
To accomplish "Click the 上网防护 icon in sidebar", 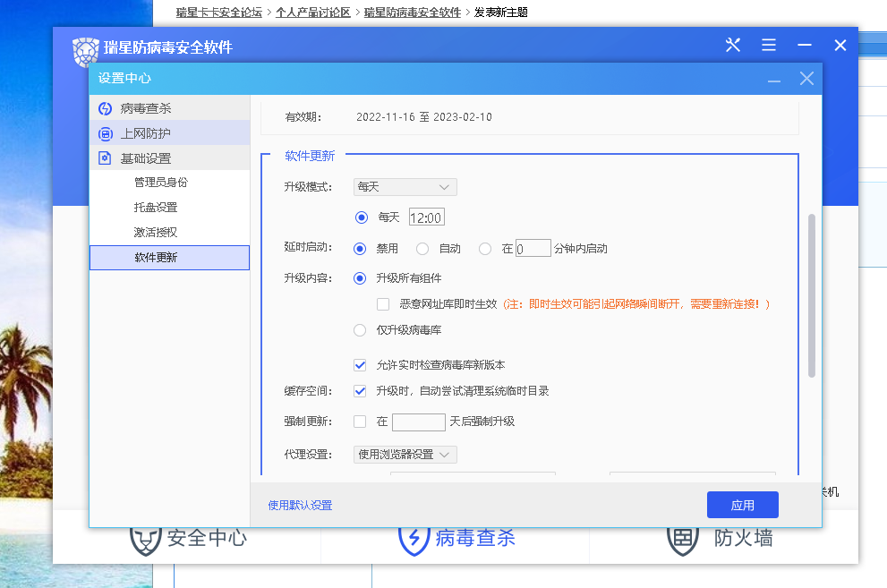I will [106, 134].
